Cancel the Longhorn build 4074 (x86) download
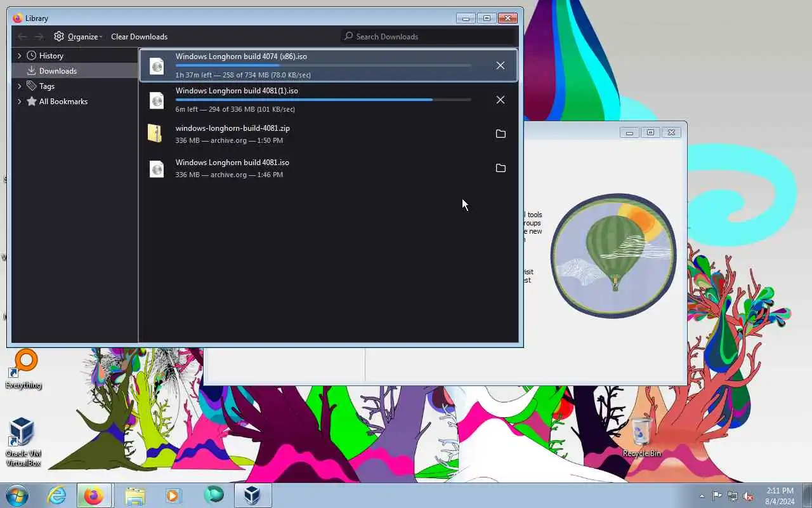The width and height of the screenshot is (812, 508). point(501,65)
